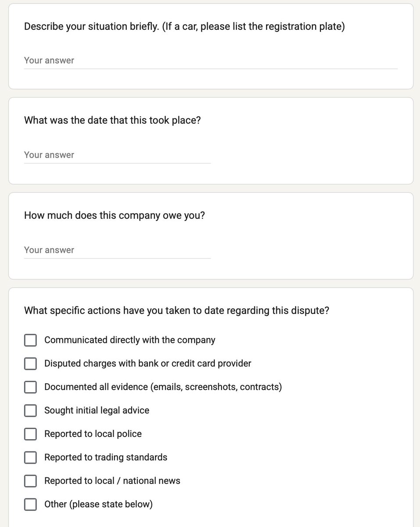Viewport: 420px width, 527px height.
Task: Click the 'How much does this company owe you?' heading
Action: click(x=115, y=216)
